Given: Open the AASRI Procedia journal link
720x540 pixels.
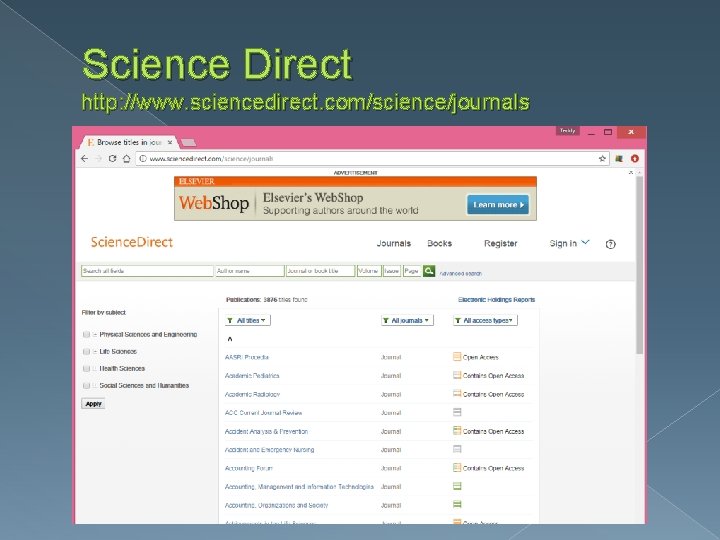Looking at the screenshot, I should coord(247,357).
